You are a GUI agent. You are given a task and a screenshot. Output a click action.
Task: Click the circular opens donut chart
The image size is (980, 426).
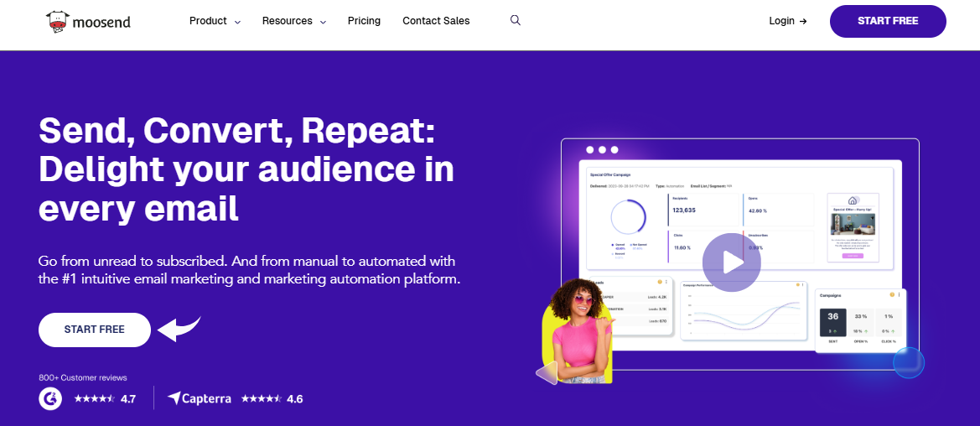point(630,218)
